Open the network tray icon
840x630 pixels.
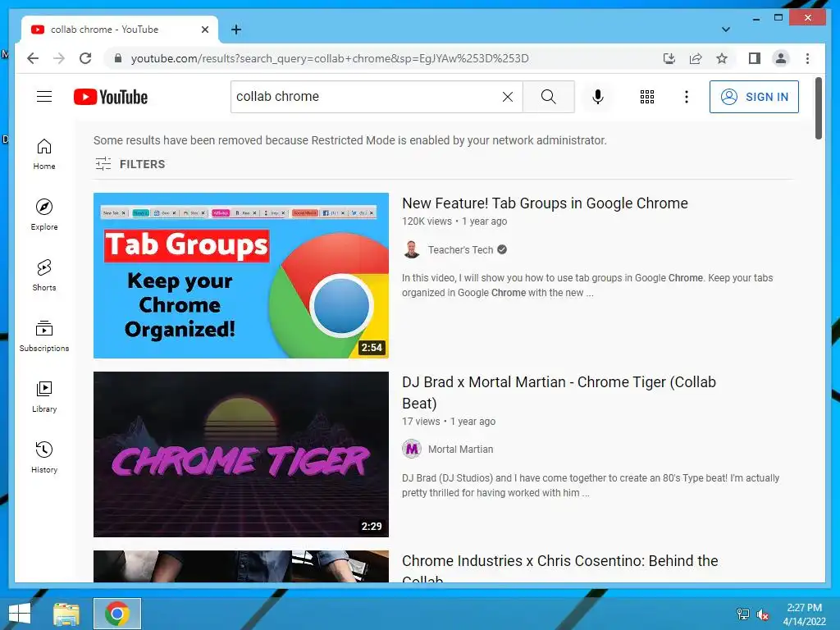coord(742,614)
